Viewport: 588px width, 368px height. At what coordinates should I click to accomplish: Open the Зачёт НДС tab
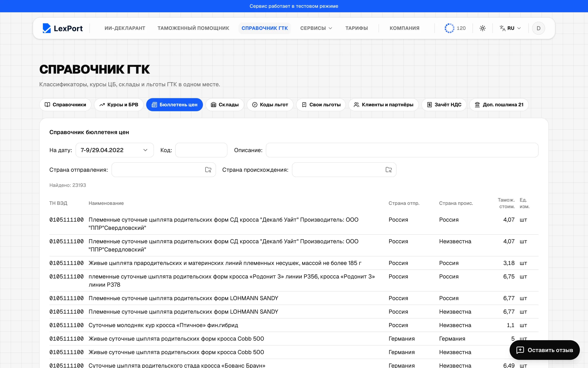(x=444, y=105)
